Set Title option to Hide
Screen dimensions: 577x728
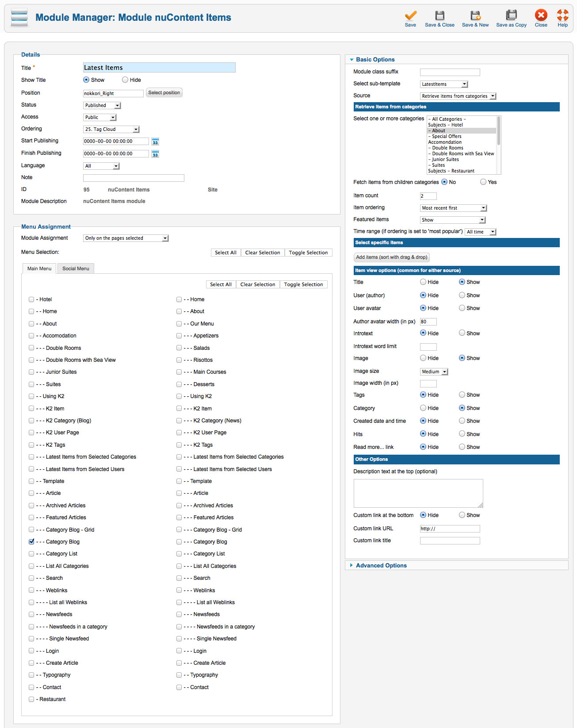pos(423,282)
